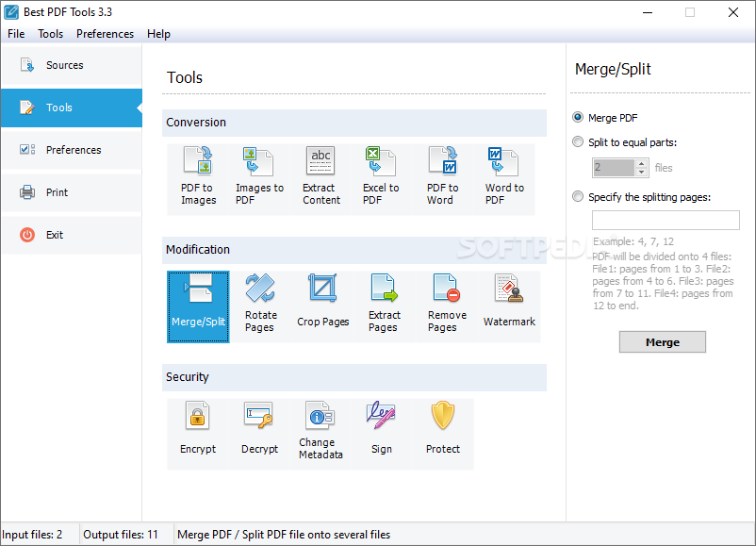Open the Word to PDF converter
The height and width of the screenshot is (546, 756).
(504, 179)
